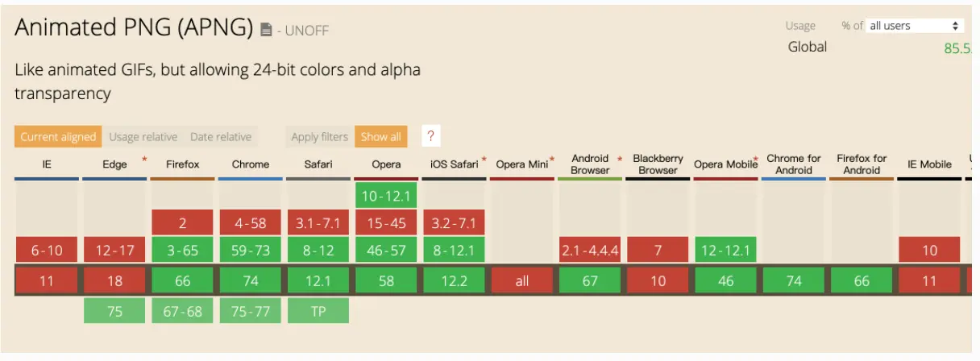Toggle the Current aligned view
Image resolution: width=980 pixels, height=361 pixels.
click(x=58, y=137)
